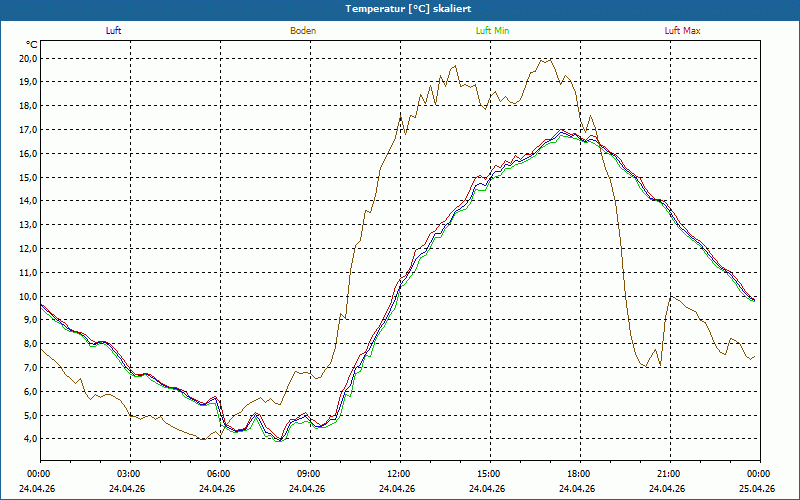Click the red Luft Max legend label
This screenshot has height=500, width=800.
point(683,31)
